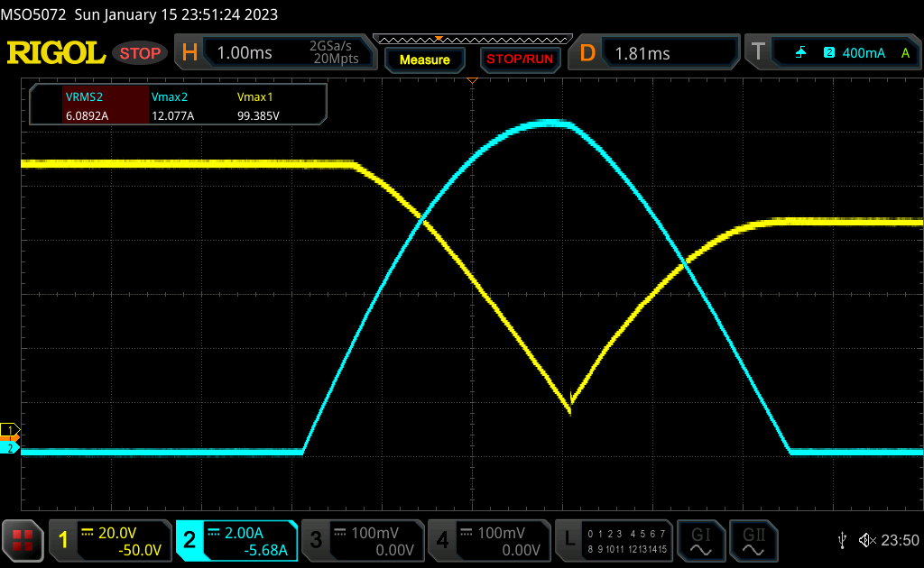Viewport: 924px width, 568px height.
Task: Click the trigger rising edge slope icon
Action: coord(801,53)
